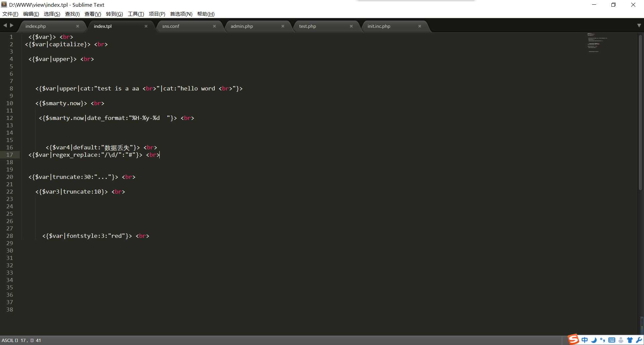This screenshot has height=345, width=644.
Task: Click the word capitalize on line 2
Action: (x=66, y=44)
